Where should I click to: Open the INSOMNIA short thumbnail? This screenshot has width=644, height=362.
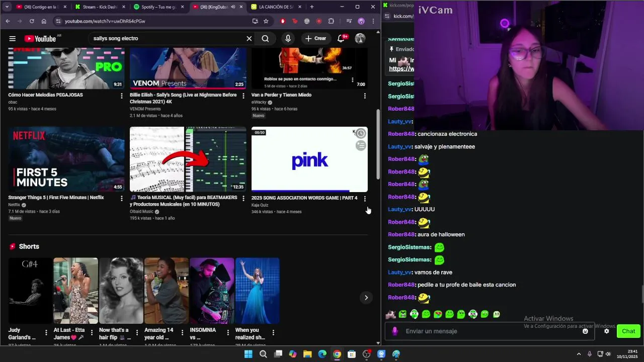pos(212,291)
